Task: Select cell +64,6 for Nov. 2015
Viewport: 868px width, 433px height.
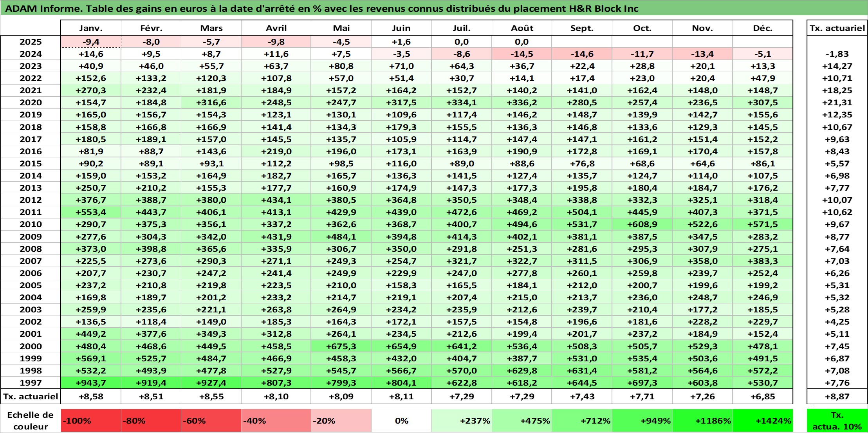Action: click(702, 163)
